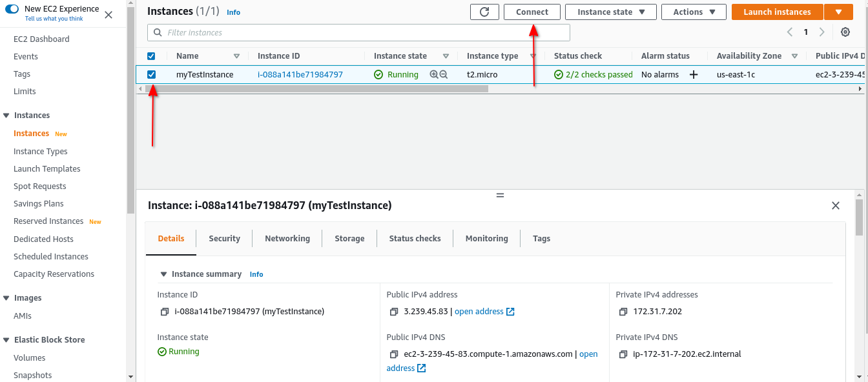Toggle the select-all header checkbox
Screen dimensions: 868x382
click(x=151, y=56)
